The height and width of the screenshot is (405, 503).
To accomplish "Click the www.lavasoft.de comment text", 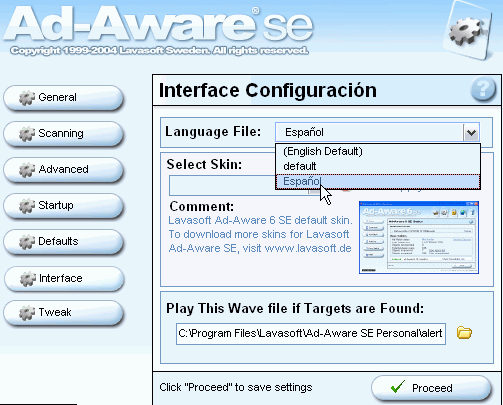I will click(x=308, y=248).
